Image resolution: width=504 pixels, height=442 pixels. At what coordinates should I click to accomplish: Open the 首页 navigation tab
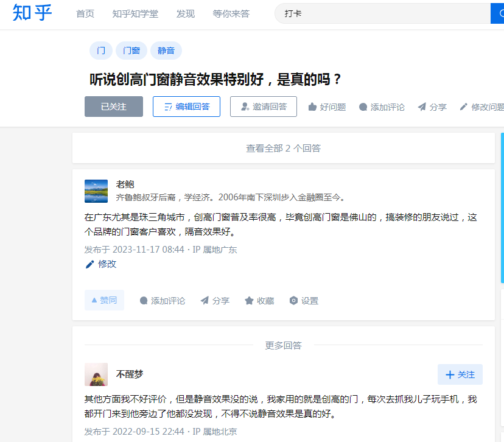pyautogui.click(x=85, y=14)
